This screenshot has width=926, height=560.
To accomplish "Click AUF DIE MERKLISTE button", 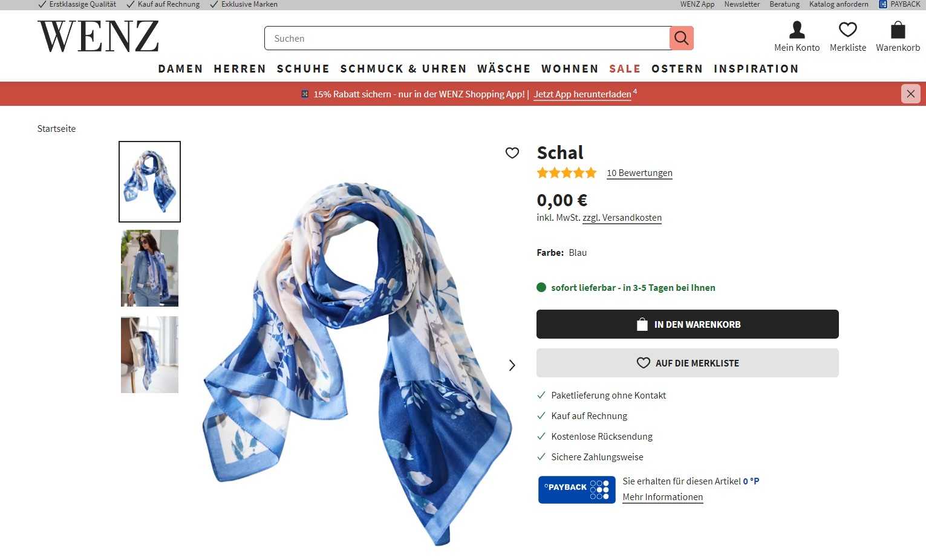I will [x=687, y=363].
